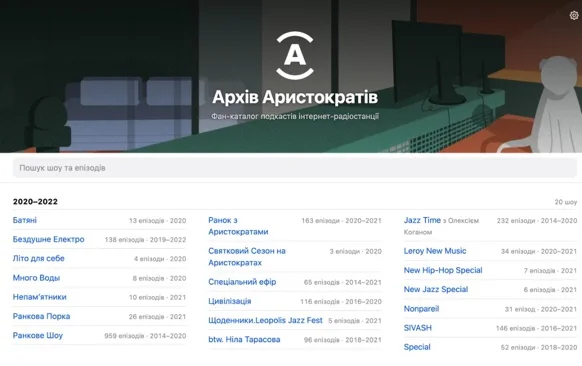The width and height of the screenshot is (582, 366).
Task: Focus the show and episode search field
Action: pyautogui.click(x=295, y=168)
